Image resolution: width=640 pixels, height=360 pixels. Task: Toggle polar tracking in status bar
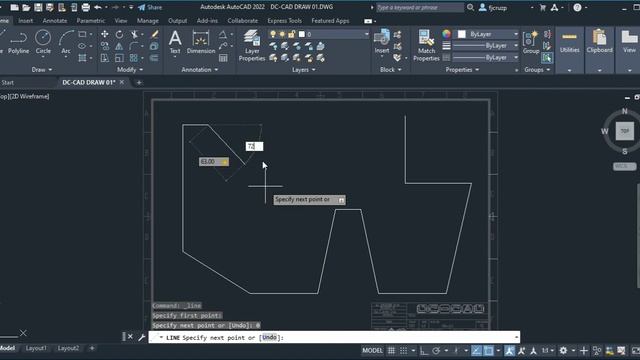click(x=436, y=351)
